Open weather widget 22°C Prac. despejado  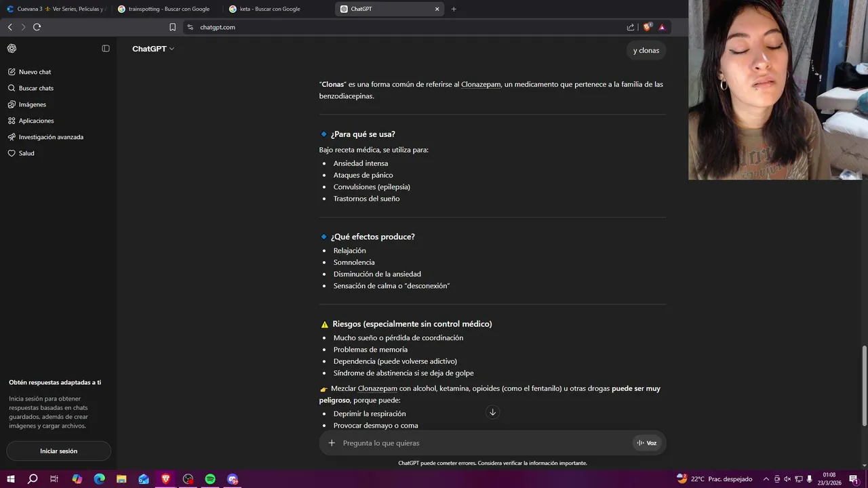[x=715, y=479]
